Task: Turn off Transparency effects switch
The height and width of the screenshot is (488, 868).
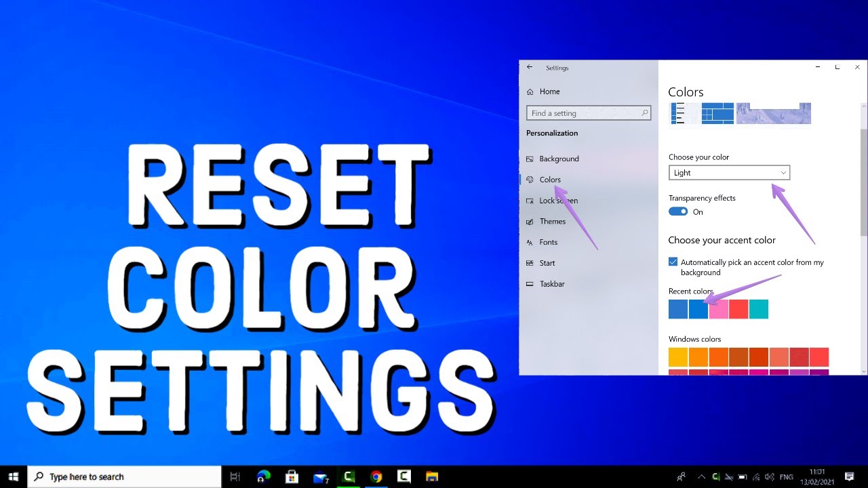Action: point(678,211)
